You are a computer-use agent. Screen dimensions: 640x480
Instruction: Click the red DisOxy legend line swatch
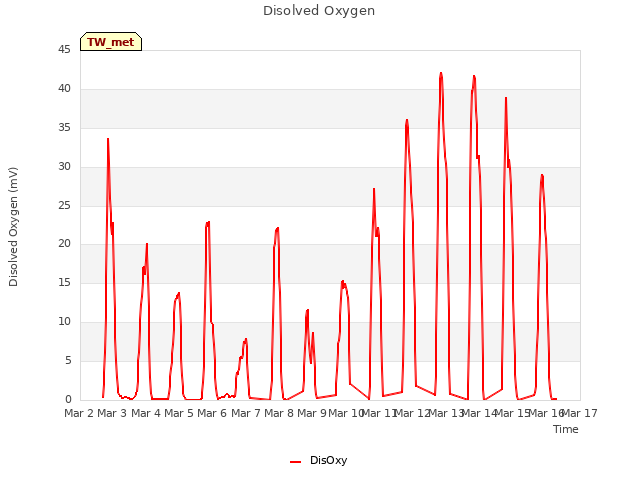click(296, 462)
